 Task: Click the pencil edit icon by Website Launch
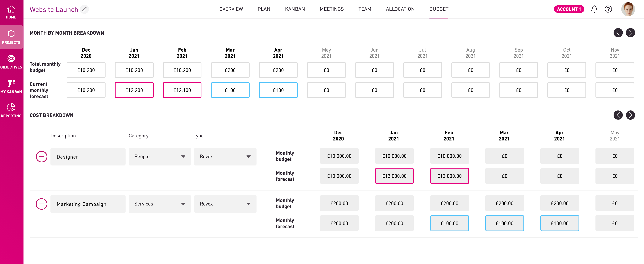coord(85,9)
